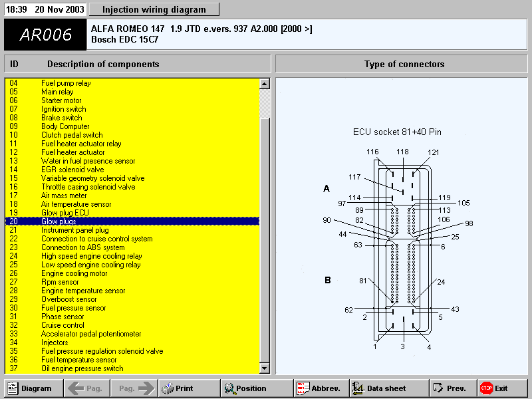Viewport: 532px width, 399px height.
Task: Select 09 Body Computer row
Action: pyautogui.click(x=132, y=126)
